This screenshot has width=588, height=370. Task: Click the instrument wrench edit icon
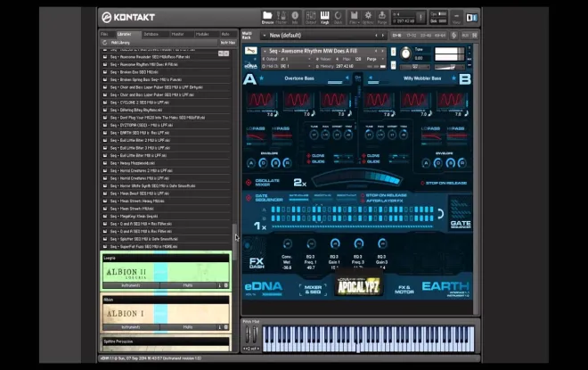tap(250, 50)
